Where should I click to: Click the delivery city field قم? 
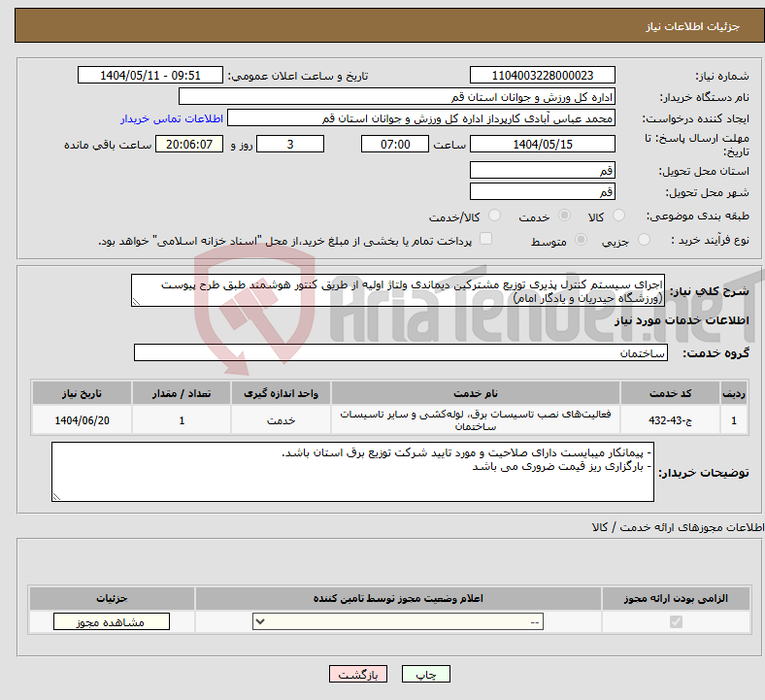point(543,191)
